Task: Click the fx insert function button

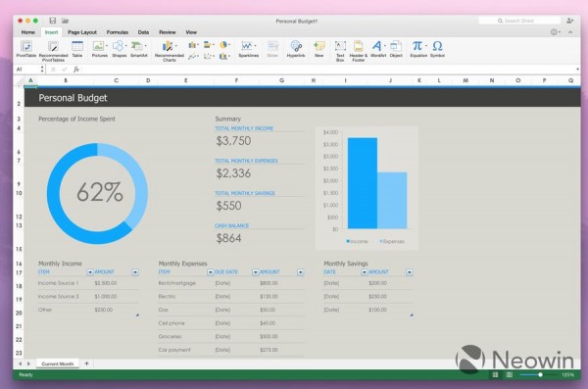Action: 76,70
